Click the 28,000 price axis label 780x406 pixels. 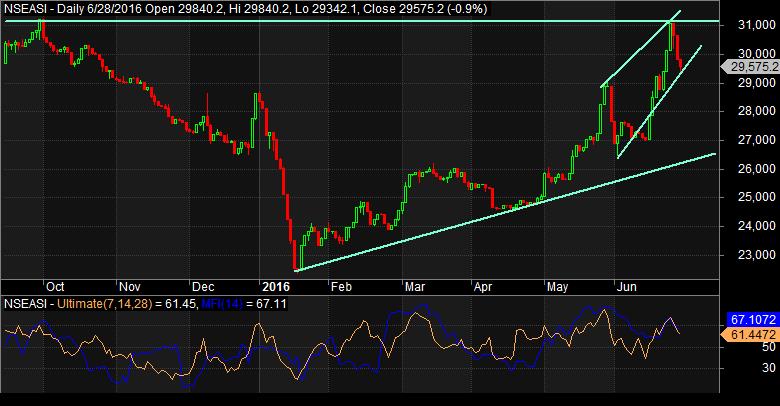click(x=757, y=111)
